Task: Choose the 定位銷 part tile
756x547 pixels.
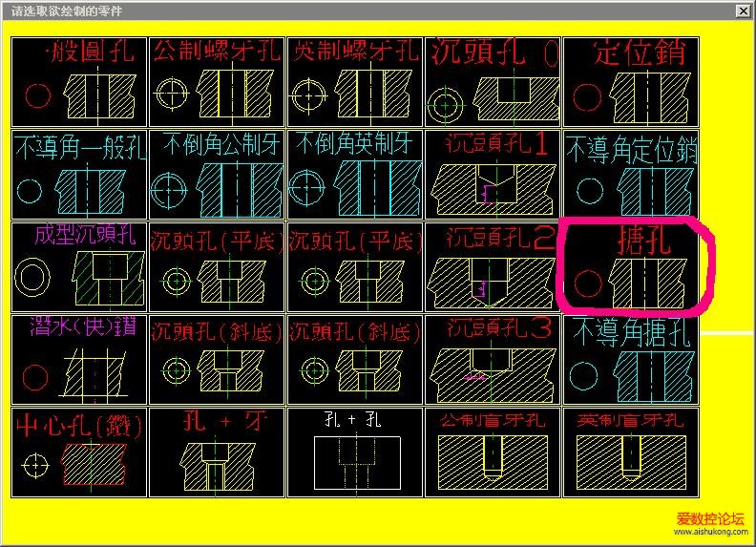Action: (631, 82)
